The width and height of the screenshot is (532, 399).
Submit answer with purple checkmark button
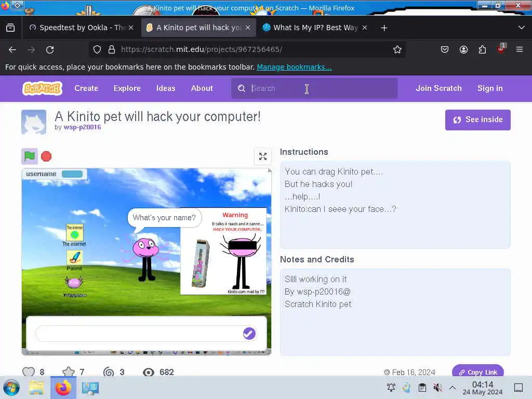[249, 334]
